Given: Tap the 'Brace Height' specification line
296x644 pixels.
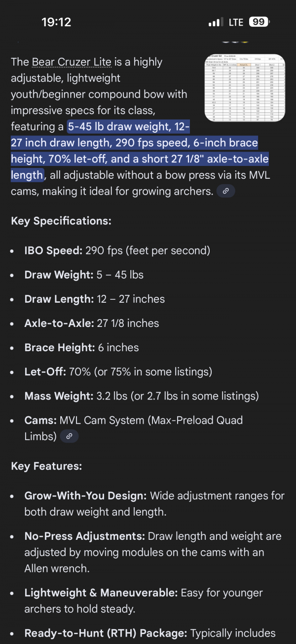Looking at the screenshot, I should (81, 347).
